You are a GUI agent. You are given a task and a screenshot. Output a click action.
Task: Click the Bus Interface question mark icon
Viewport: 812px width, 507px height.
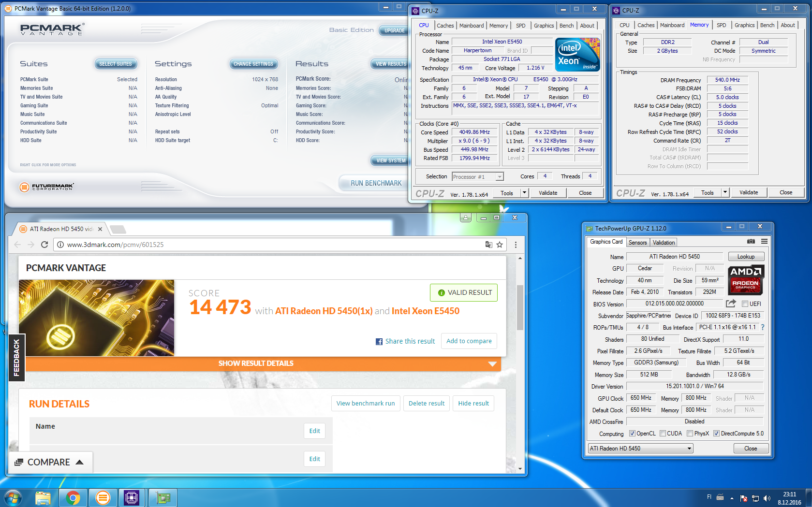click(763, 327)
